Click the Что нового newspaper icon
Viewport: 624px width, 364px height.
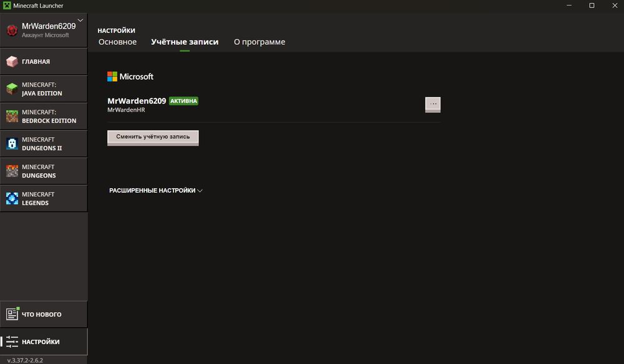(12, 314)
